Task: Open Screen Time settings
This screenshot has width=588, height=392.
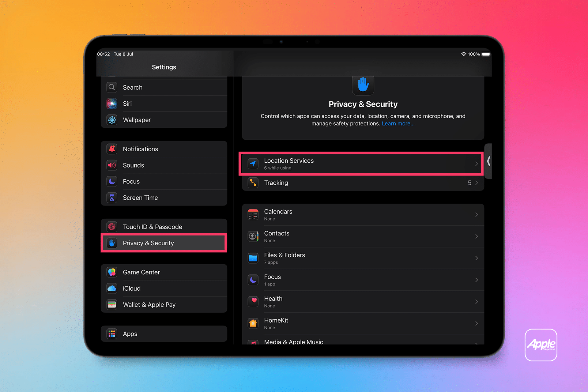Action: (164, 198)
